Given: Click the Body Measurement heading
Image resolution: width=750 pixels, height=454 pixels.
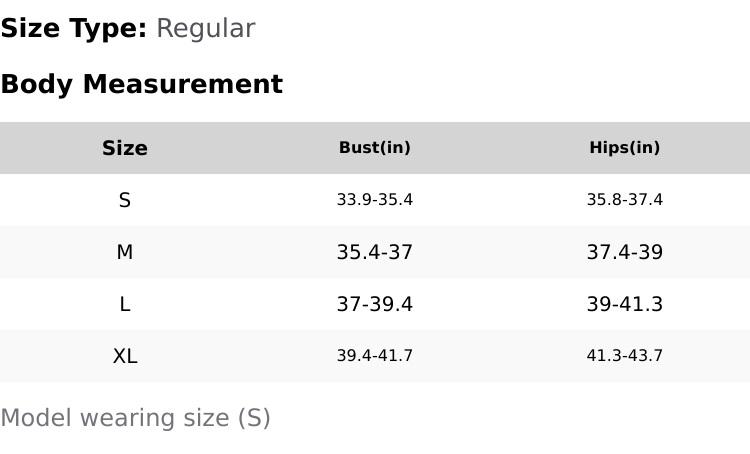Looking at the screenshot, I should coord(142,84).
